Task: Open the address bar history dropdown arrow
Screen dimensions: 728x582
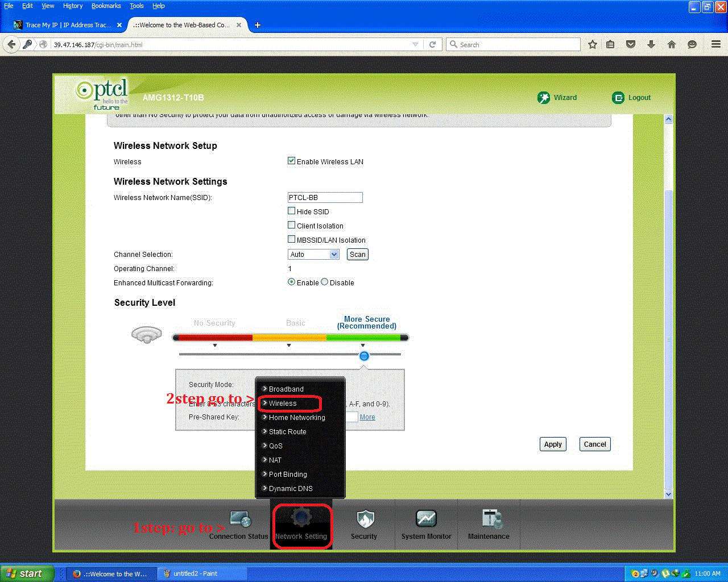Action: point(415,44)
